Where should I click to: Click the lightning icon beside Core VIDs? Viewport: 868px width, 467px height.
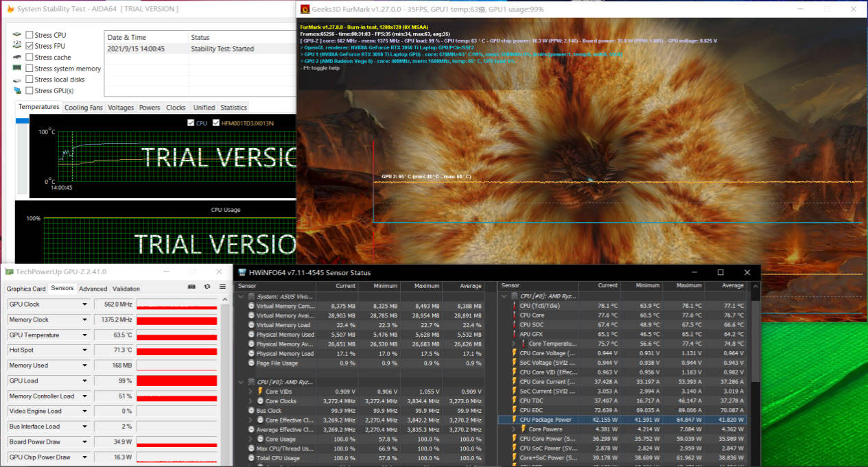[260, 392]
